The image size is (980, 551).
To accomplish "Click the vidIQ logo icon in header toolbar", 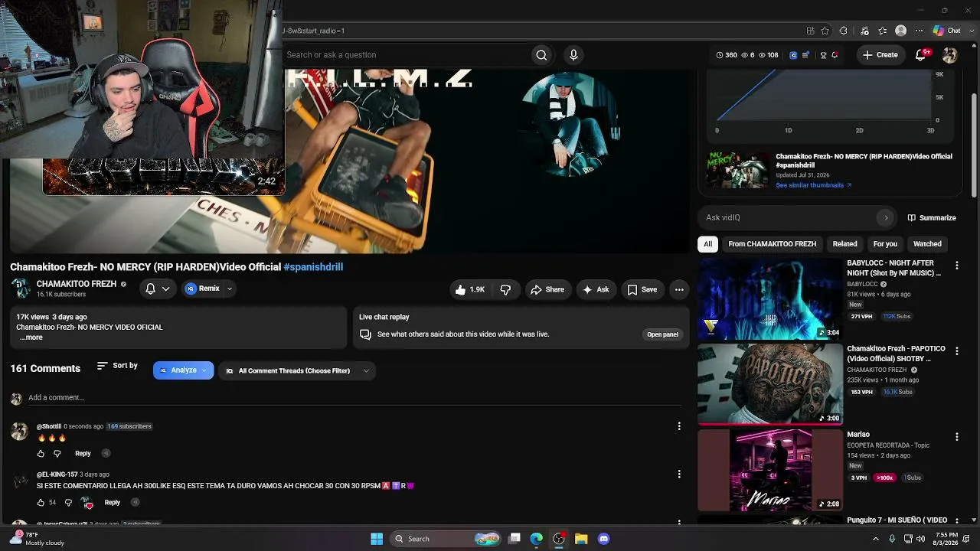I will [793, 55].
